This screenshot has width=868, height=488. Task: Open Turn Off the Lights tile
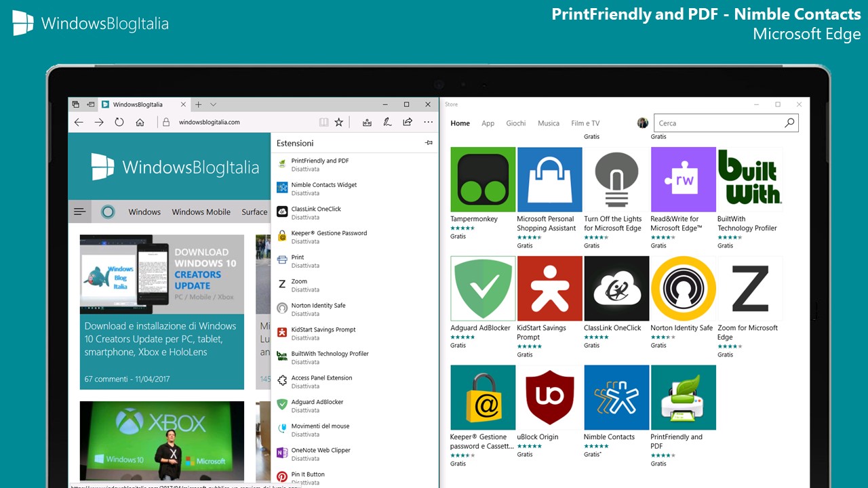(616, 198)
